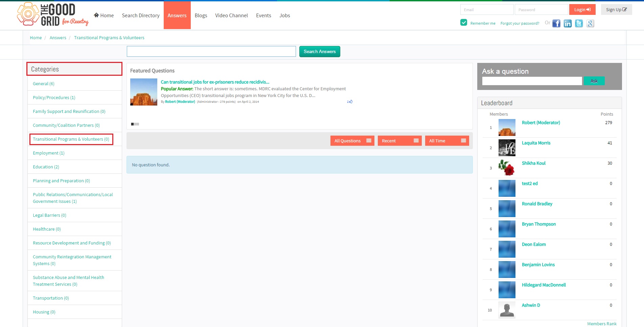The width and height of the screenshot is (644, 327).
Task: Click Ashwin D's silhouette avatar
Action: 507,310
